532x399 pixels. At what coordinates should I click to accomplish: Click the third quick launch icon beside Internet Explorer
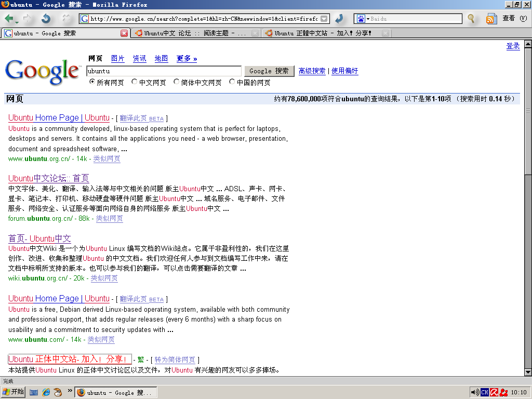(58, 393)
